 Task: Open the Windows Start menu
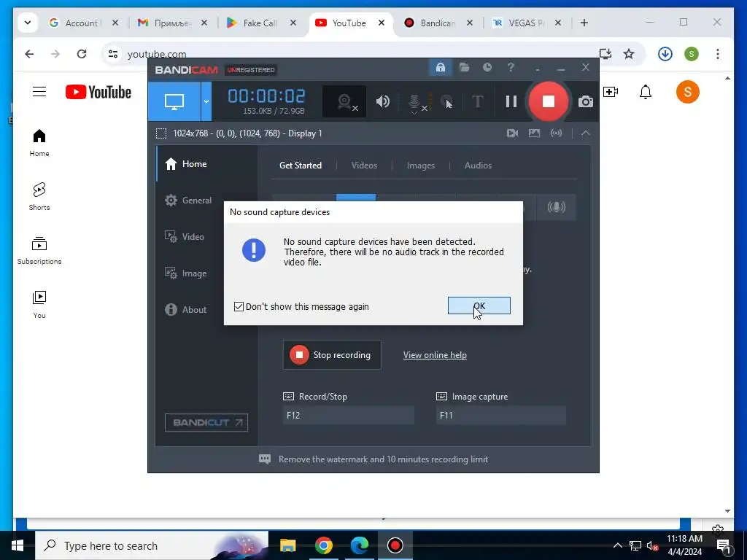coord(18,545)
